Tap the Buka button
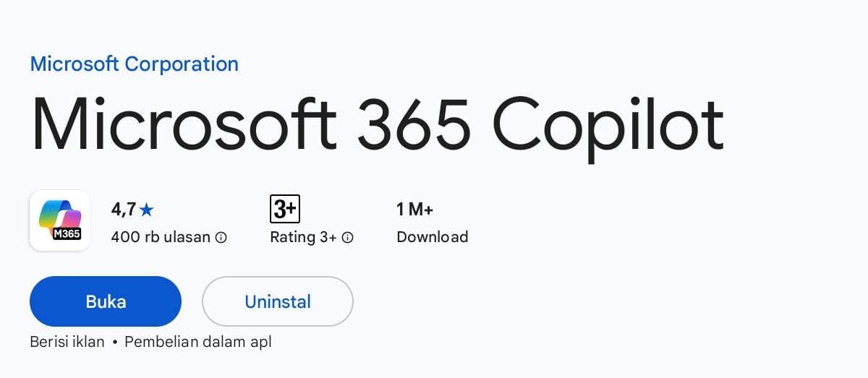The image size is (868, 378). pyautogui.click(x=106, y=301)
